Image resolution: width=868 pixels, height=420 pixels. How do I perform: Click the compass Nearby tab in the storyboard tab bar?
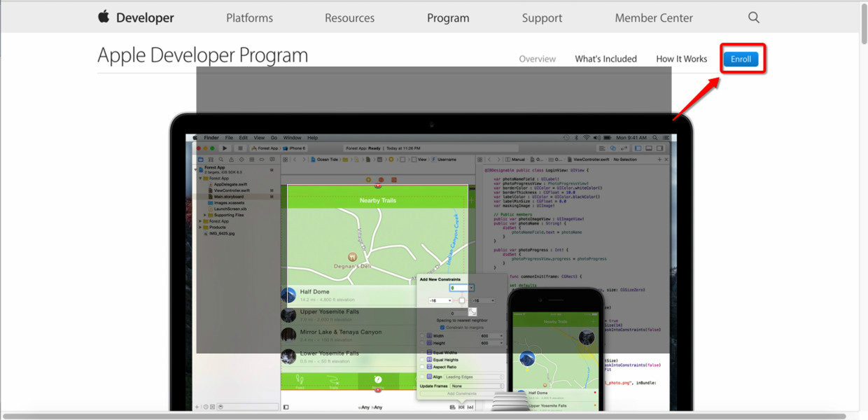click(x=377, y=381)
